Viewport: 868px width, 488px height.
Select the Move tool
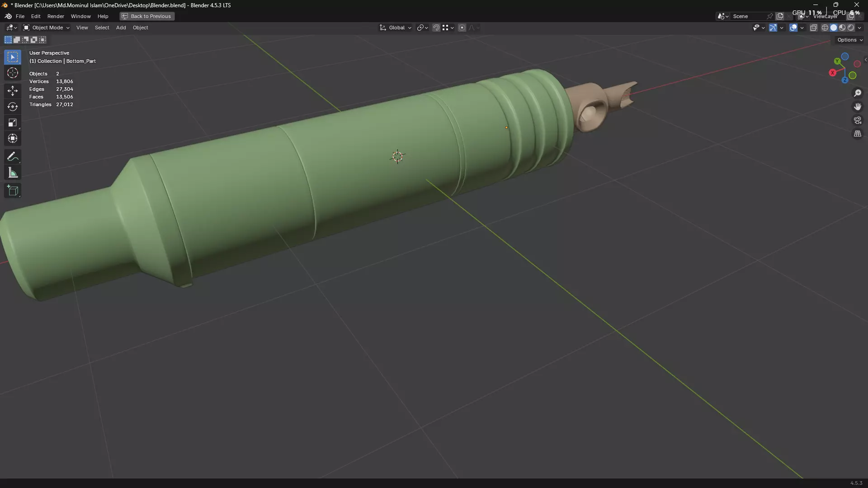tap(13, 91)
